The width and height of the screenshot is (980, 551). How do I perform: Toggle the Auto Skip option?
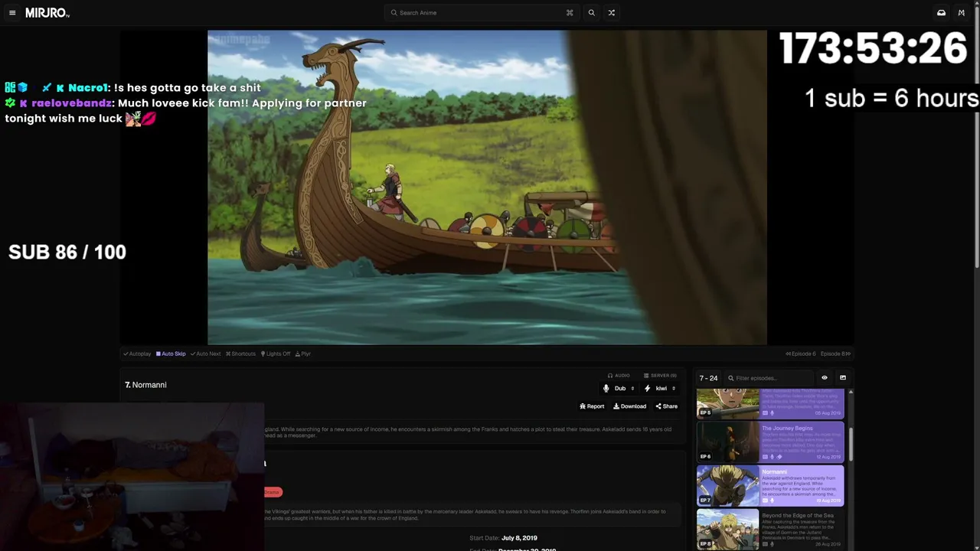tap(171, 354)
